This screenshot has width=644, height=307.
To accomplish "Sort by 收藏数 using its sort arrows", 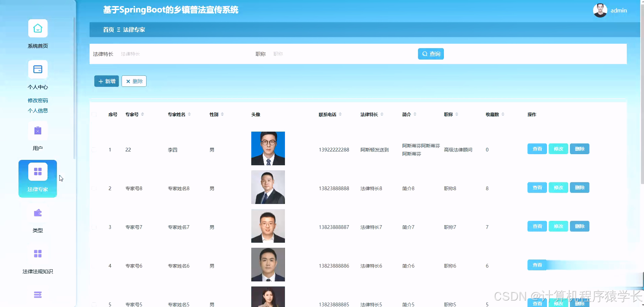I will click(503, 114).
